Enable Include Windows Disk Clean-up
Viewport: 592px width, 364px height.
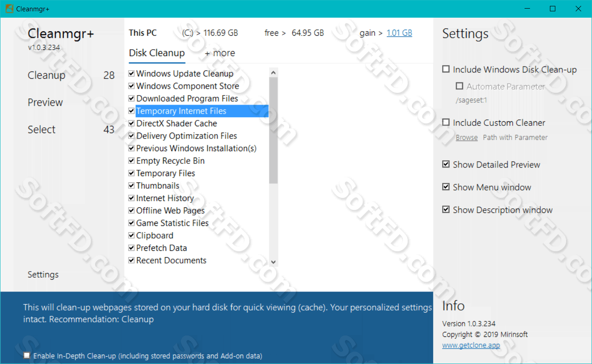[446, 69]
